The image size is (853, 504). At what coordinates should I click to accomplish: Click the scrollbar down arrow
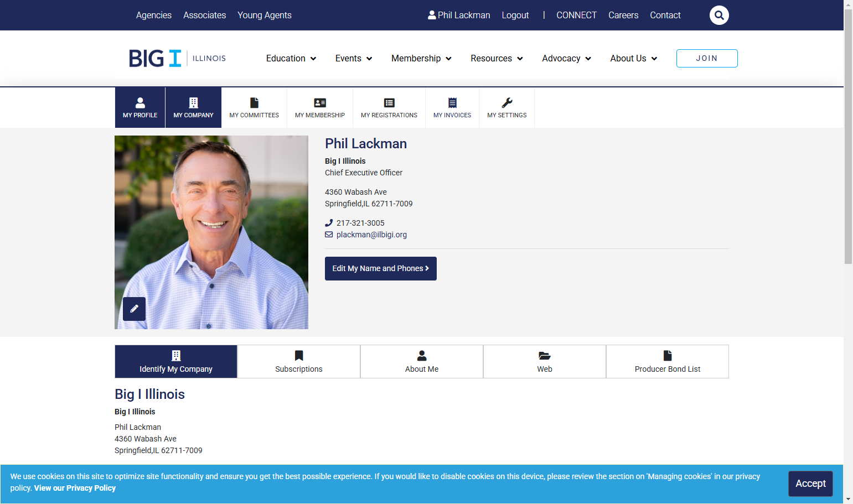[x=848, y=499]
